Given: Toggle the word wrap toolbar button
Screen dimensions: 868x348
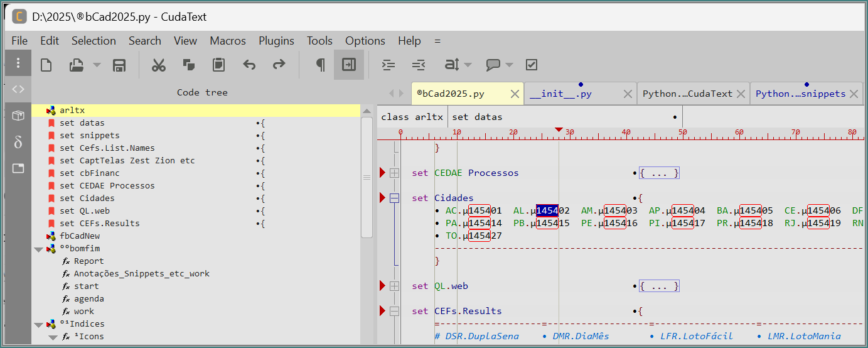Looking at the screenshot, I should [349, 65].
